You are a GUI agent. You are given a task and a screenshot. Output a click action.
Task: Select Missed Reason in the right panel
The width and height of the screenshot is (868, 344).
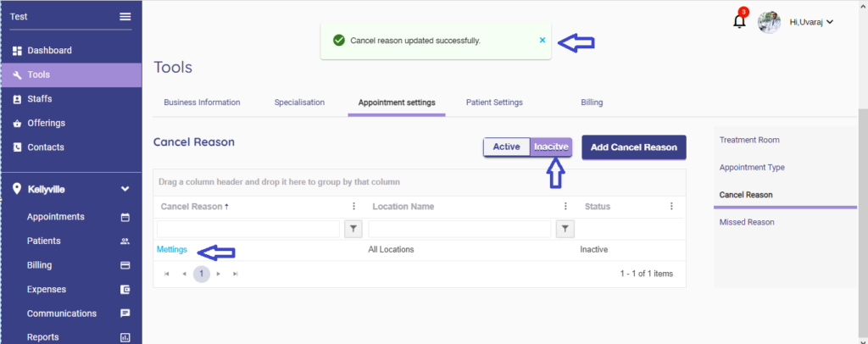point(746,222)
